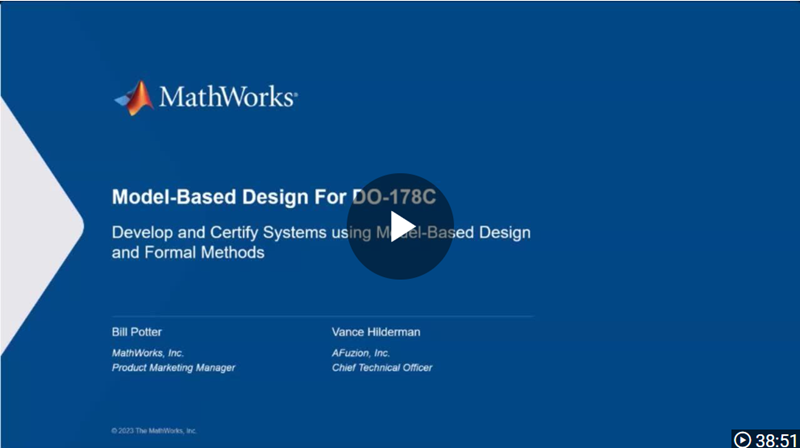Viewport: 800px width, 448px height.
Task: Click the small play icon beside 38:51
Action: (x=742, y=439)
